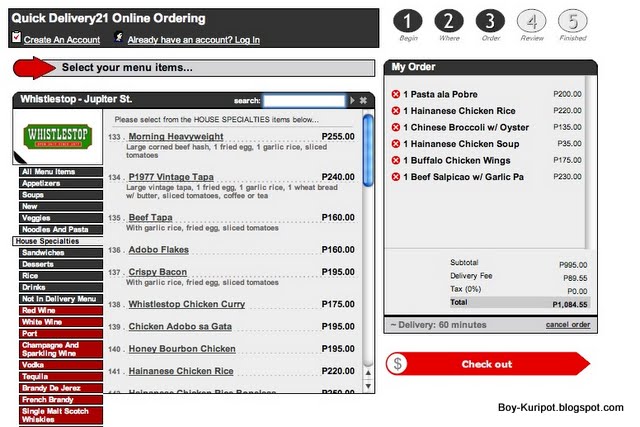Viewport: 640px width, 427px height.
Task: Select Noodles And Pasta category
Action: 61,229
